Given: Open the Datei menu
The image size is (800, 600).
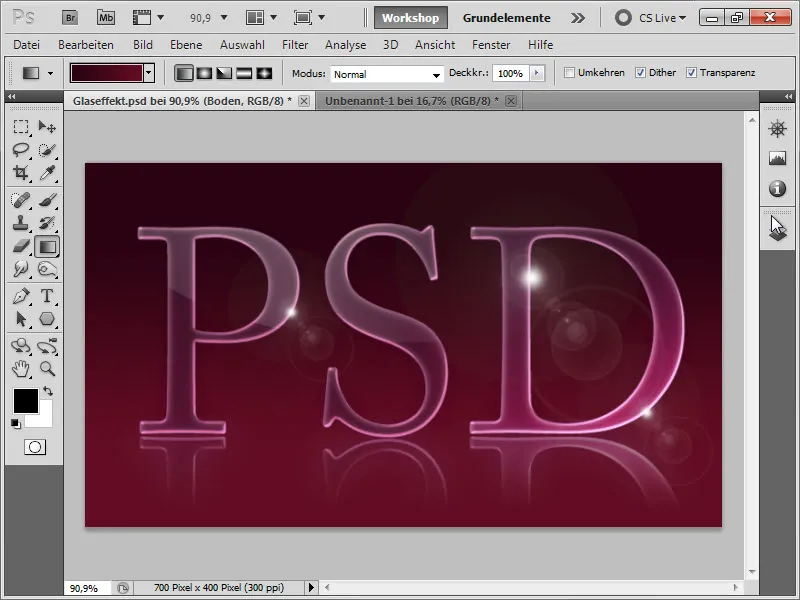Looking at the screenshot, I should (x=27, y=45).
